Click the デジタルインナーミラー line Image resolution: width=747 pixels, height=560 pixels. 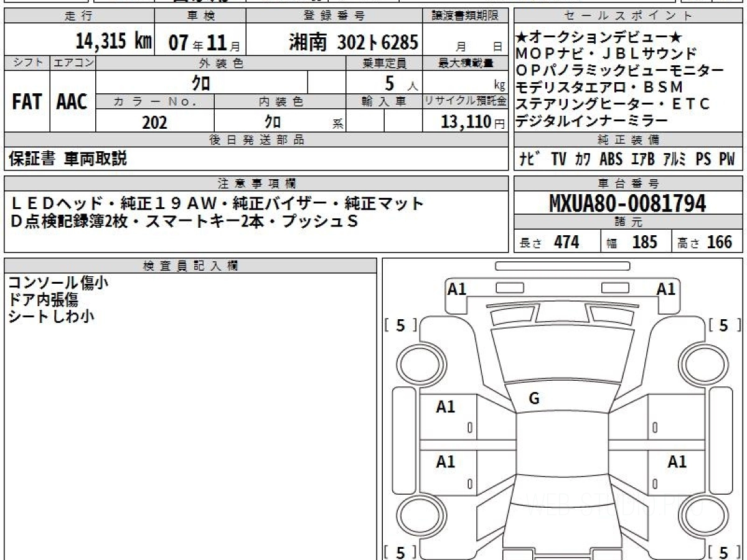[x=592, y=121]
